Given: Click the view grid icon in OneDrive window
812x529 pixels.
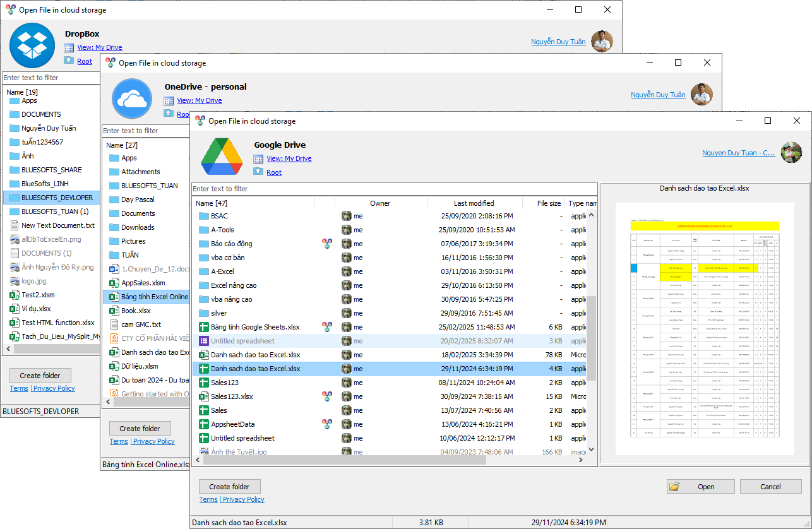Looking at the screenshot, I should 169,100.
